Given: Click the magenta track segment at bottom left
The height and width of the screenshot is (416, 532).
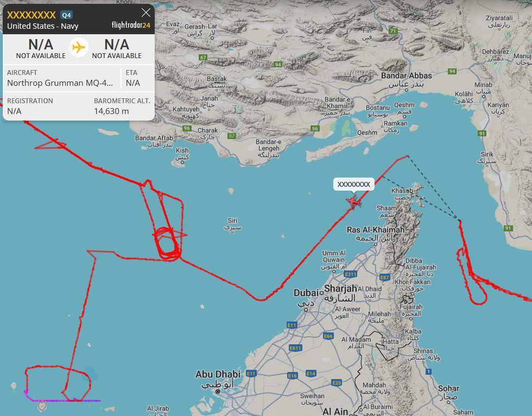Looking at the screenshot, I should 61,400.
